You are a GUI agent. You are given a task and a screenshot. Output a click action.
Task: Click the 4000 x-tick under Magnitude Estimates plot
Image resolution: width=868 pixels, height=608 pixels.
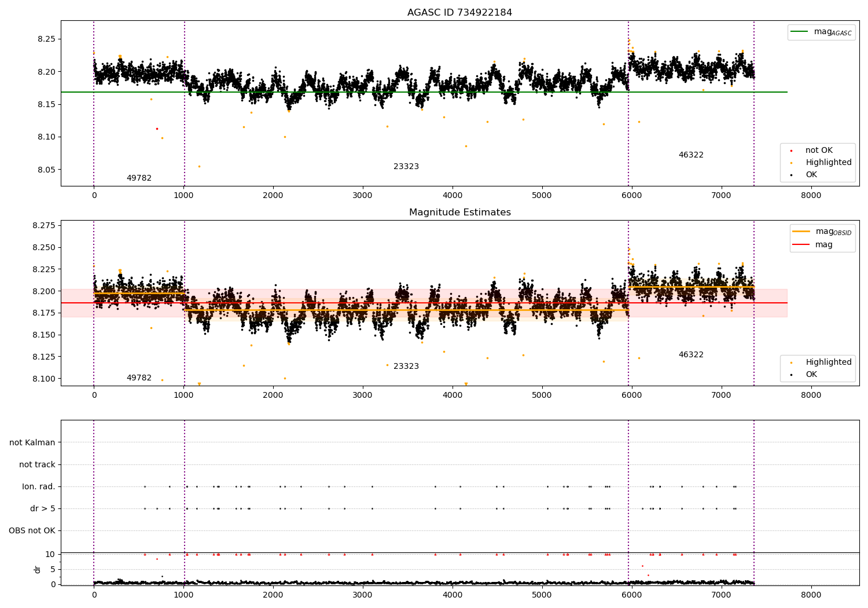coord(453,395)
